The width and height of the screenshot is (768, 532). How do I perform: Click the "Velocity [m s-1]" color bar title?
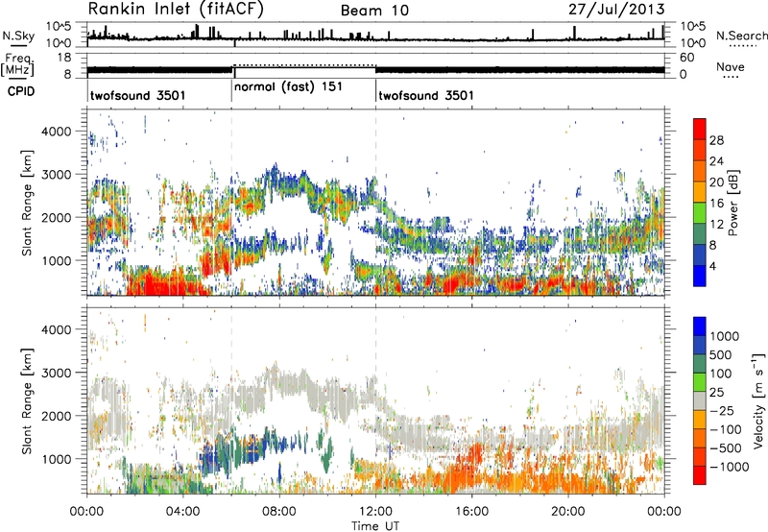[x=758, y=400]
